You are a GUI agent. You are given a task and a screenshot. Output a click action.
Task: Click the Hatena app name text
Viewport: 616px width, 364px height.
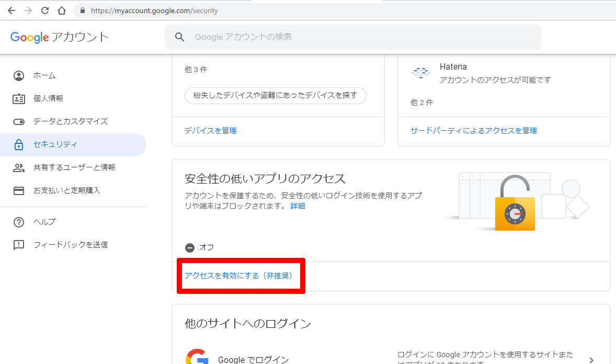point(453,67)
